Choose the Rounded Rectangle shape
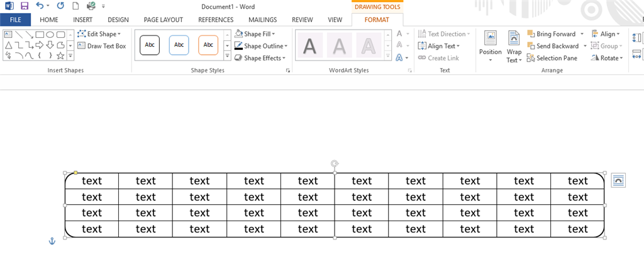The width and height of the screenshot is (644, 264). [x=61, y=35]
